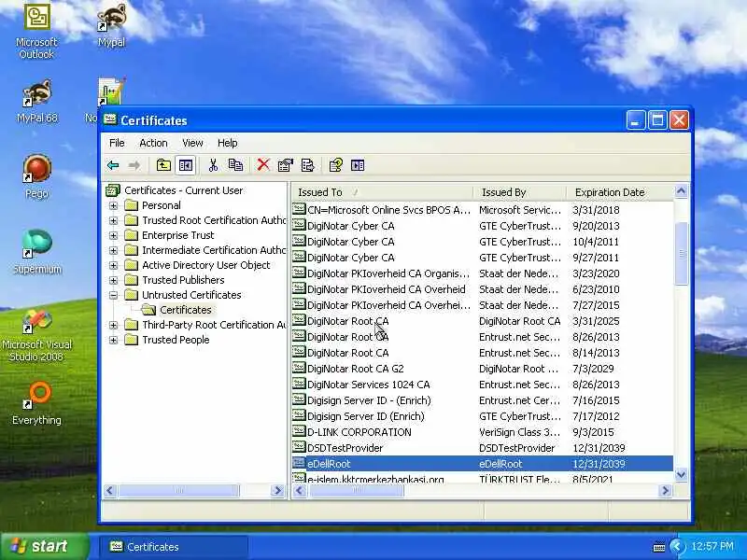This screenshot has width=747, height=560.
Task: Toggle the Show/Hide Console Tree icon
Action: click(x=185, y=165)
